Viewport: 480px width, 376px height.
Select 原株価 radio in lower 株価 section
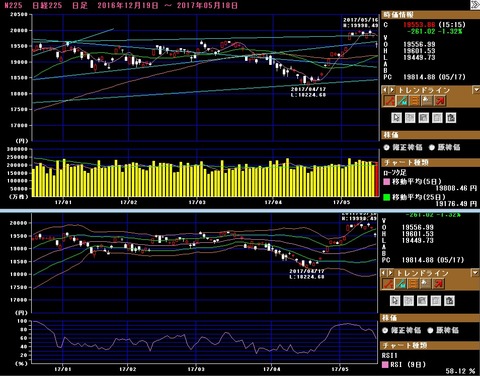tap(430, 330)
